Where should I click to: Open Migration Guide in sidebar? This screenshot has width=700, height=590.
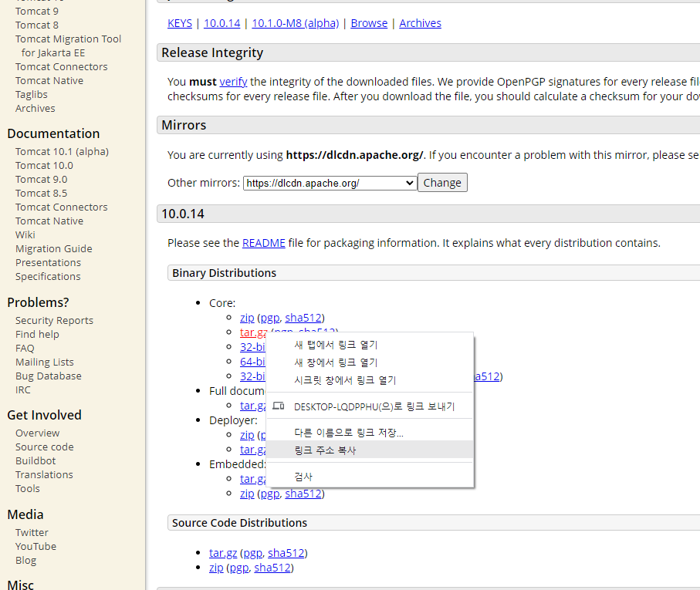(x=53, y=249)
